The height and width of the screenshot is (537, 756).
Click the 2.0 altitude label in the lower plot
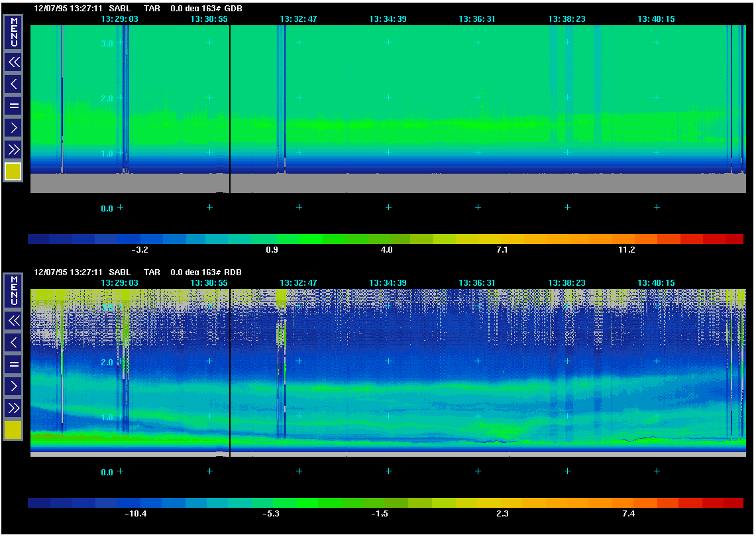[107, 363]
